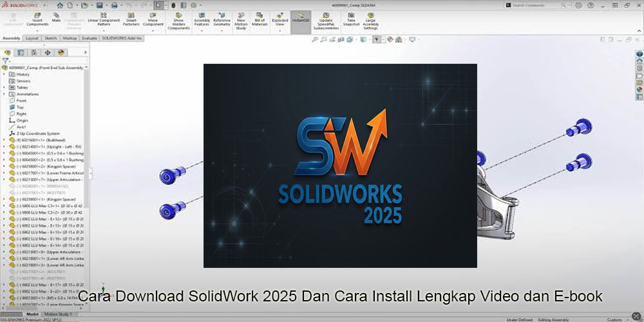
Task: Select History in the feature tree
Action: pos(19,74)
